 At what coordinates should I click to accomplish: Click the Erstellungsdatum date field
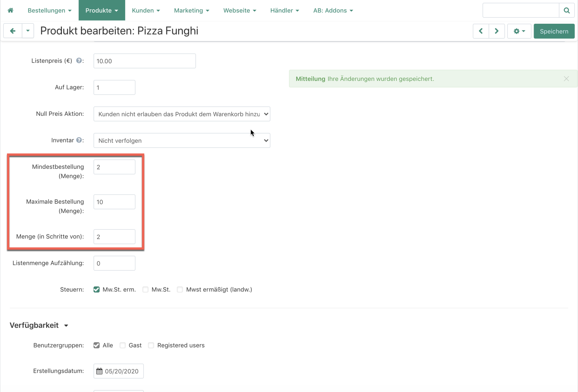point(119,371)
